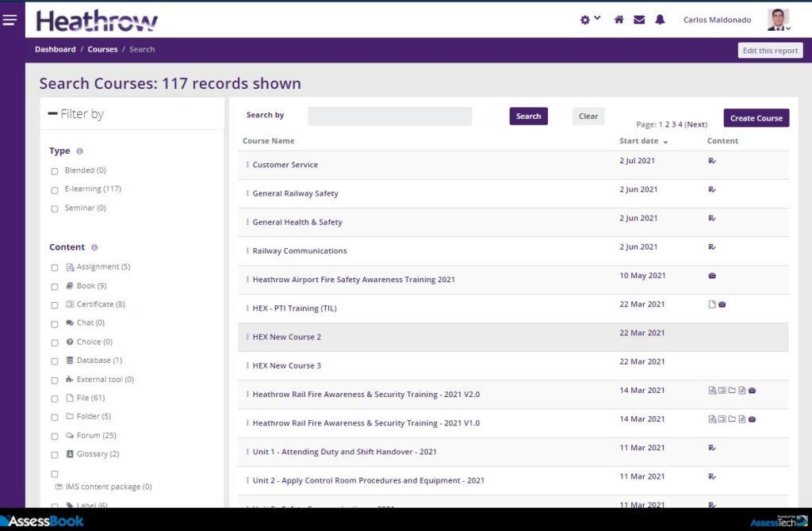Go to Dashboard breadcrumb
Viewport: 812px width, 531px height.
point(55,49)
